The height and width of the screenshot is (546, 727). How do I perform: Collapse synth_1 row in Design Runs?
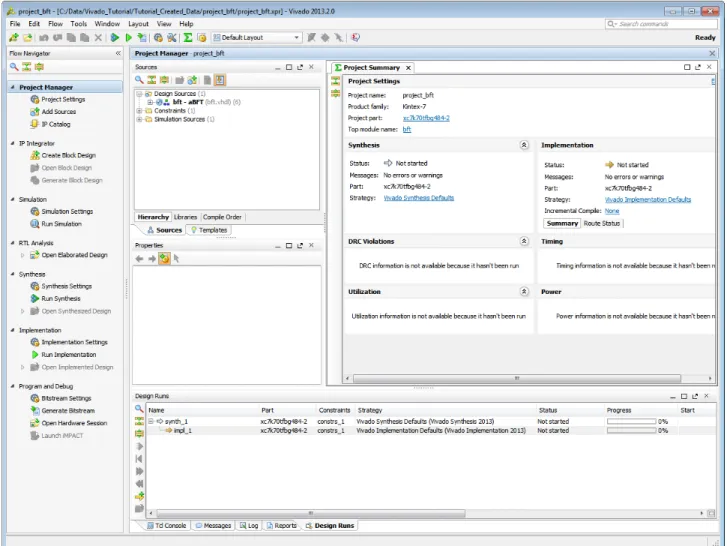click(151, 421)
